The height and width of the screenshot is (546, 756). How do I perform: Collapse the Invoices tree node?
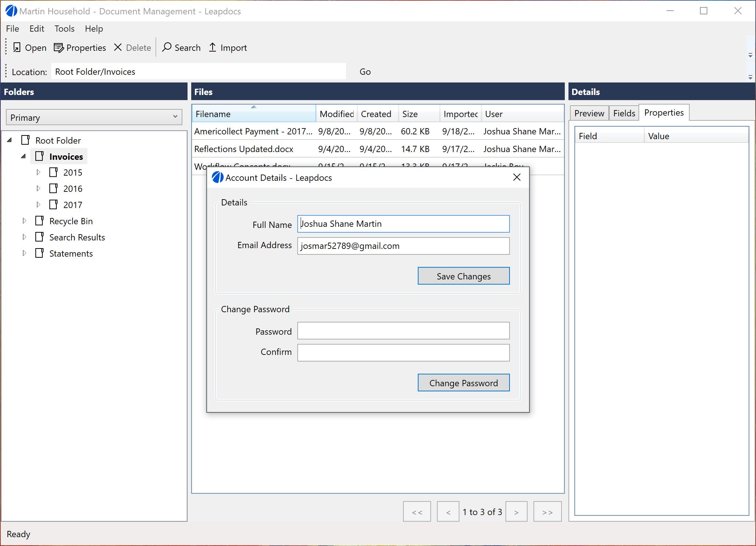click(x=24, y=156)
